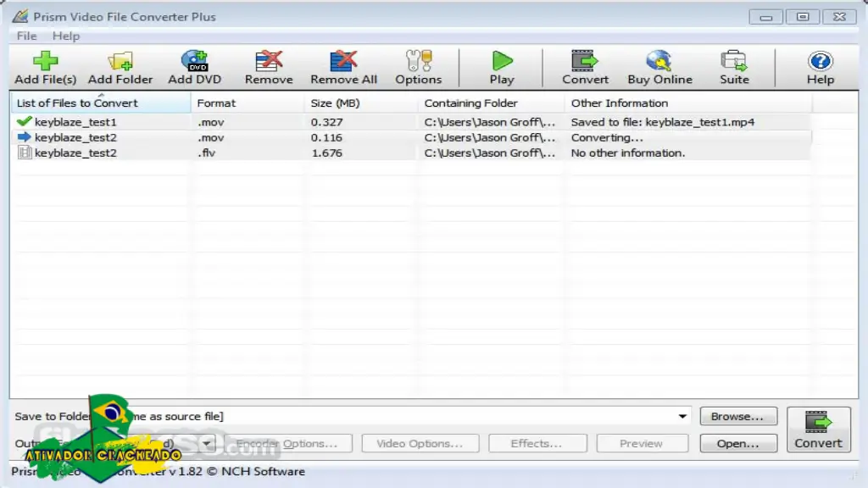
Task: Click the toolbar Convert icon
Action: 585,68
